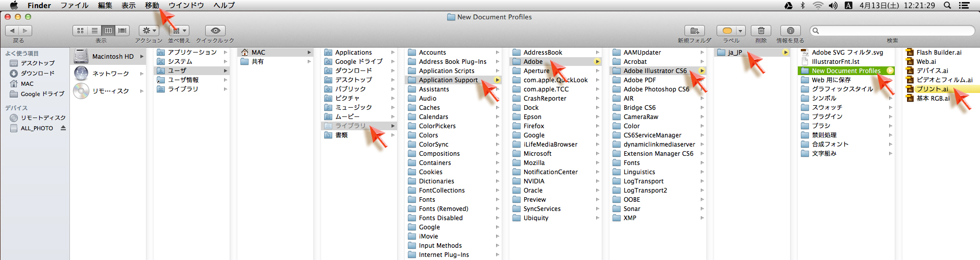Click the Get Info toolbar button
This screenshot has height=260, width=980.
click(x=790, y=31)
